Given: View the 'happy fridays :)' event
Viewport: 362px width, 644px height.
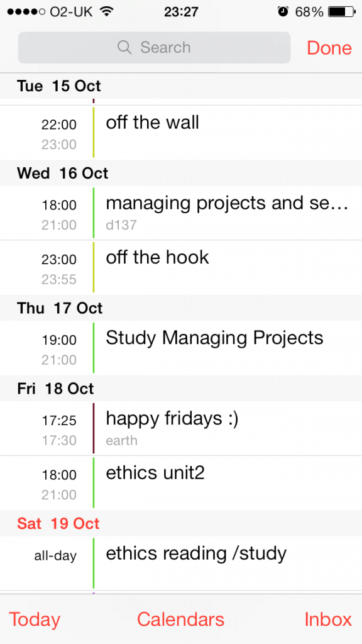Looking at the screenshot, I should 181,428.
